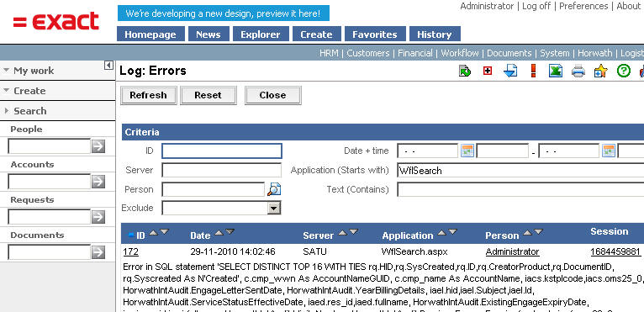Open first Date + time calendar picker

[467, 151]
